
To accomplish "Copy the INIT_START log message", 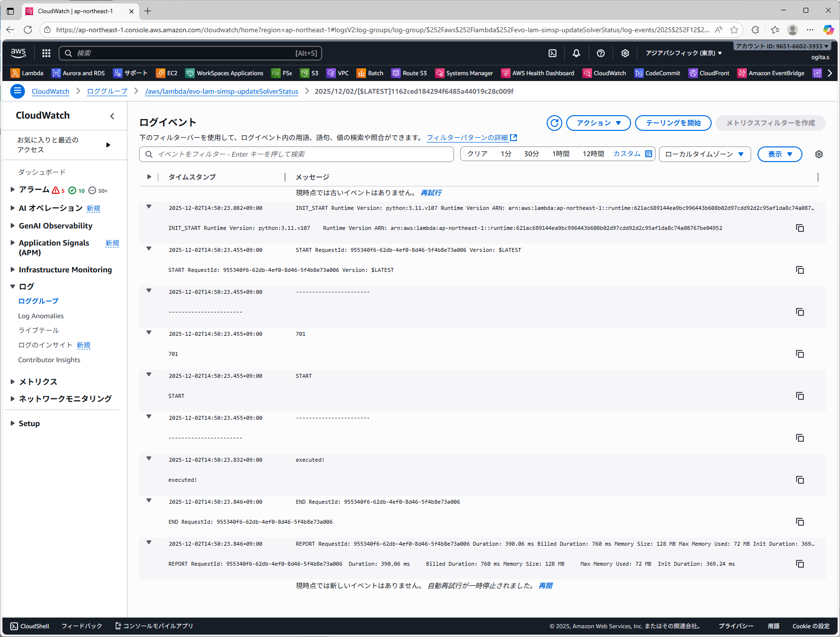I will 799,228.
